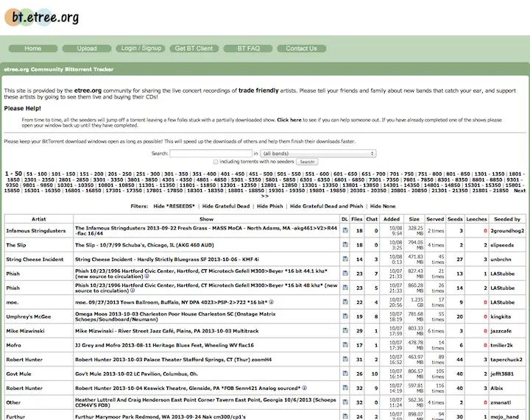Click the Added column header

click(x=392, y=219)
